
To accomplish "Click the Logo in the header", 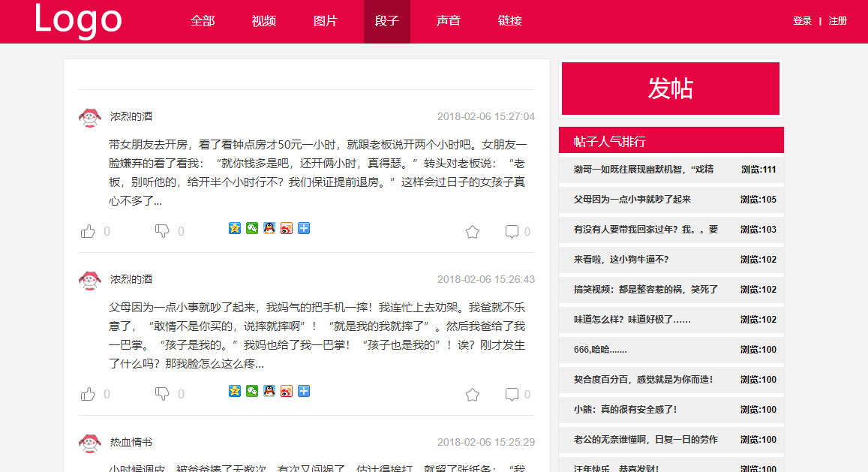I will point(78,20).
